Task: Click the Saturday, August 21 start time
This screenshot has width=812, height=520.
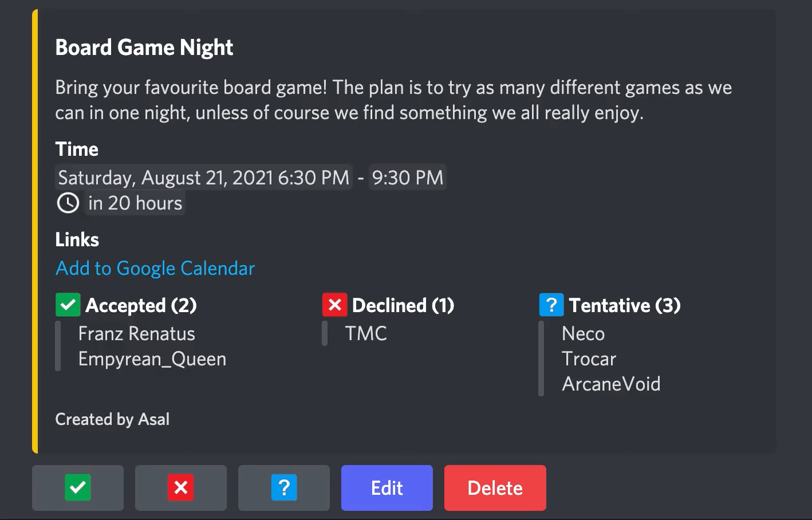Action: point(203,178)
